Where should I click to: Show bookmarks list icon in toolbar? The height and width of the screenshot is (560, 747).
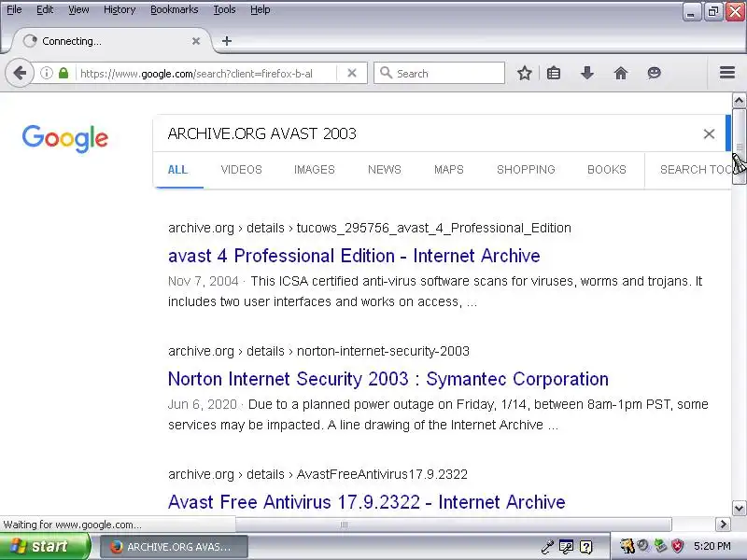pos(554,73)
